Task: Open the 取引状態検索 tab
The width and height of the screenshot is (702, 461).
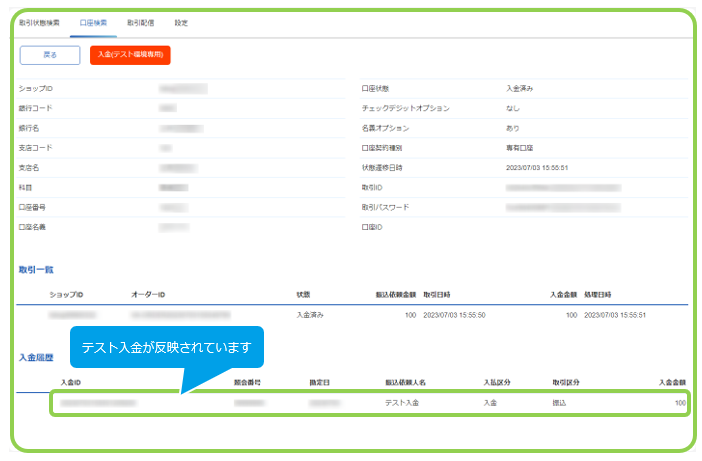Action: [x=39, y=23]
